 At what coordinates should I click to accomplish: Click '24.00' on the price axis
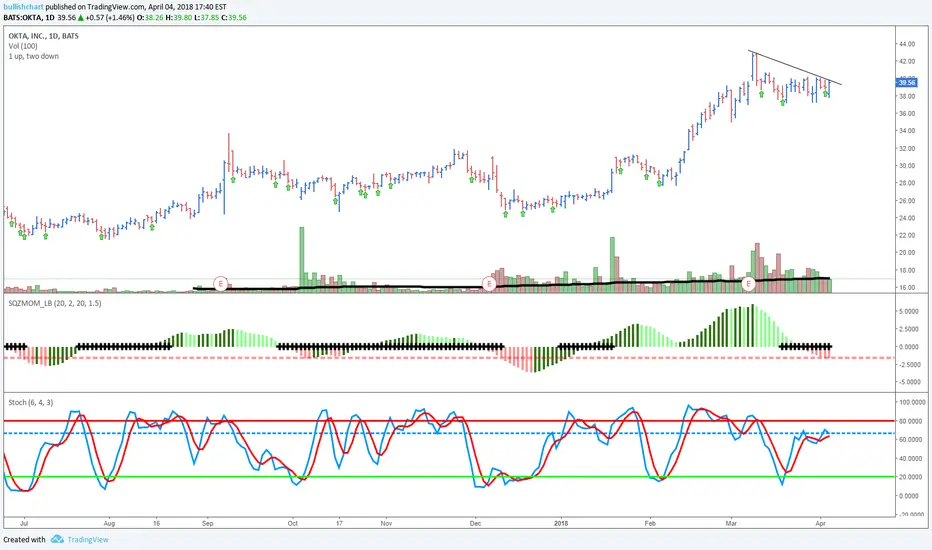906,218
